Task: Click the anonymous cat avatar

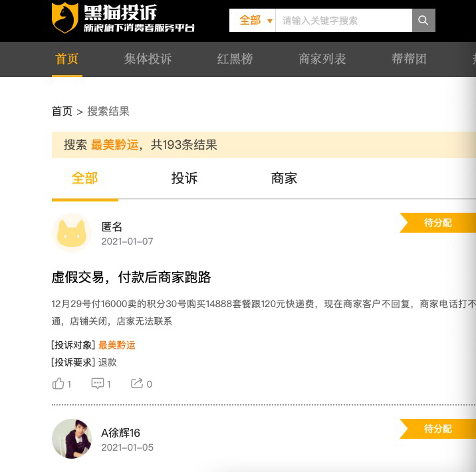Action: pos(72,233)
